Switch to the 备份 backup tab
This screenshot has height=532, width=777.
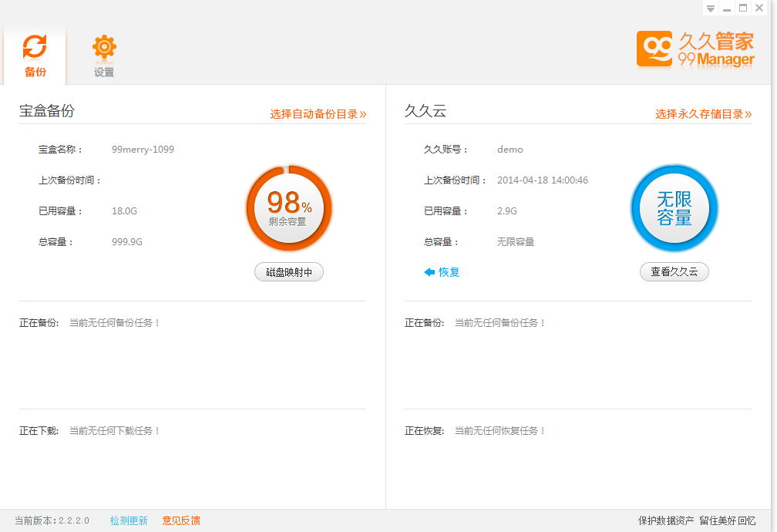[x=35, y=56]
